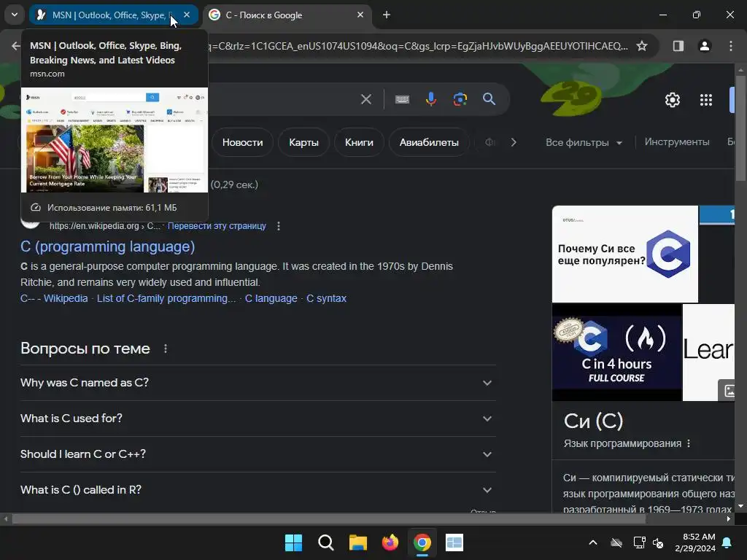The width and height of the screenshot is (747, 560).
Task: Open the C syntax sublink
Action: click(326, 298)
